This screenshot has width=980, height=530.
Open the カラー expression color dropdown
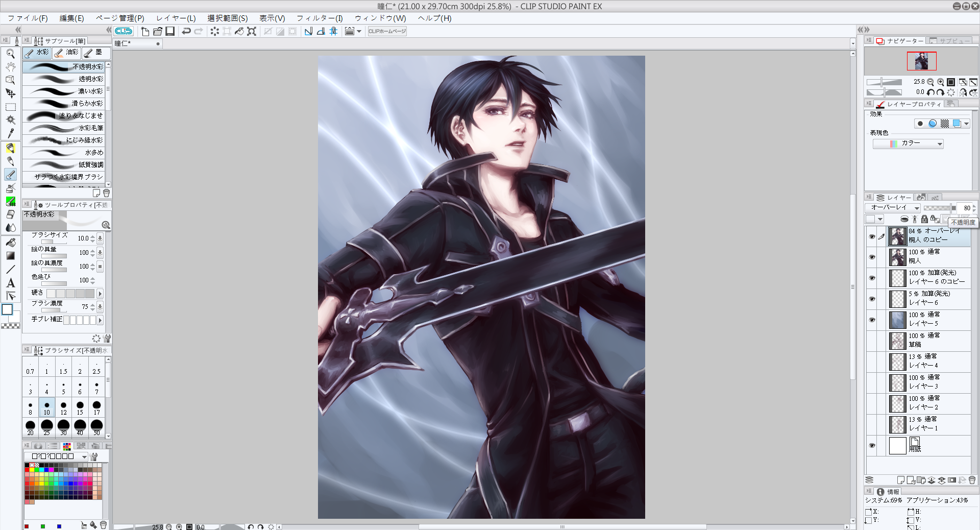(x=908, y=143)
